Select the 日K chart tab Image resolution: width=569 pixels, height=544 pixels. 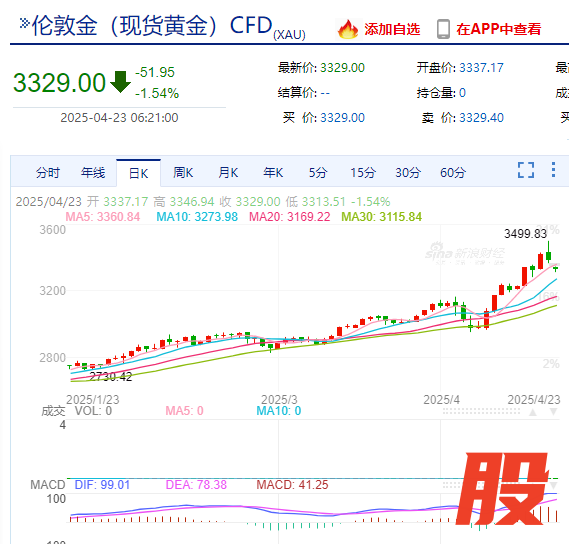pyautogui.click(x=139, y=173)
